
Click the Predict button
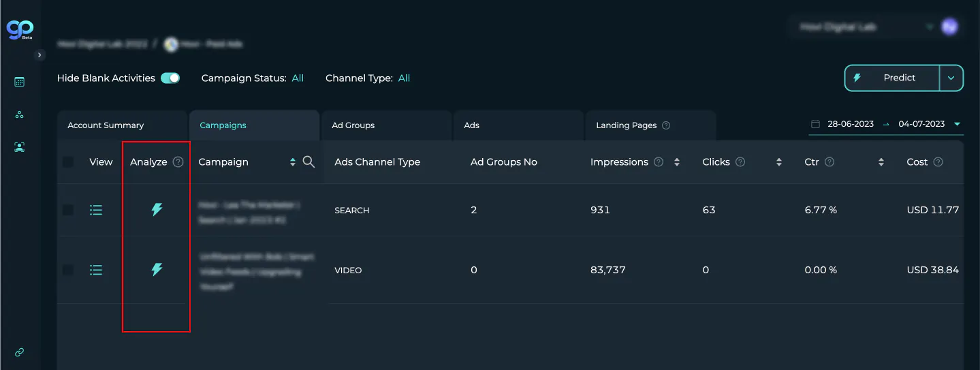(892, 78)
